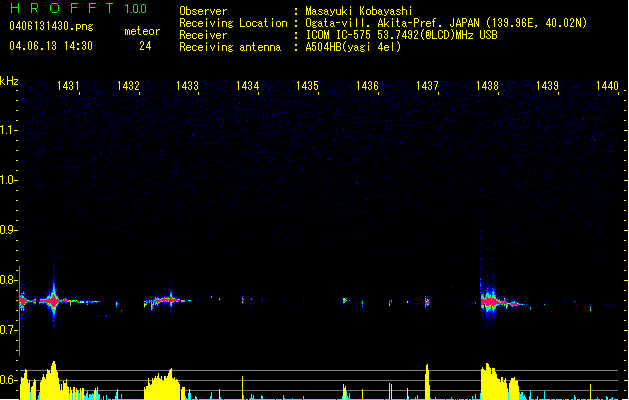Click the 1439 time marker
This screenshot has width=629, height=400.
tap(547, 86)
